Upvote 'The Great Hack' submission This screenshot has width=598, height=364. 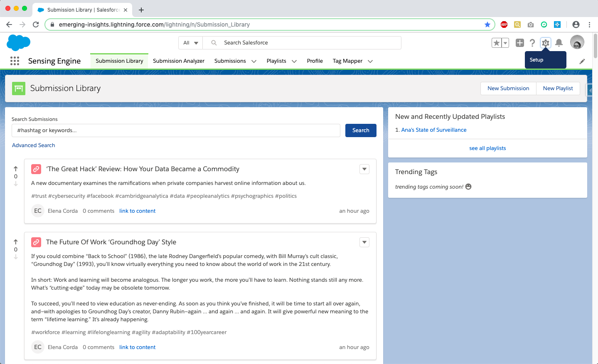[x=16, y=169]
